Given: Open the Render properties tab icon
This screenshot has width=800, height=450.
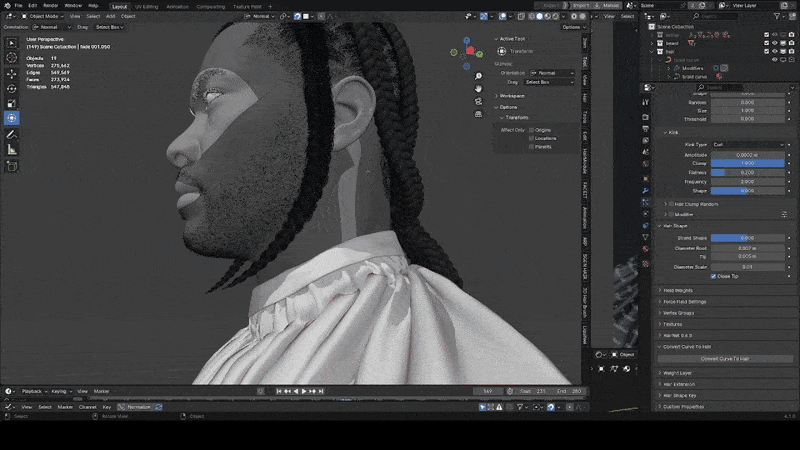Looking at the screenshot, I should [645, 117].
